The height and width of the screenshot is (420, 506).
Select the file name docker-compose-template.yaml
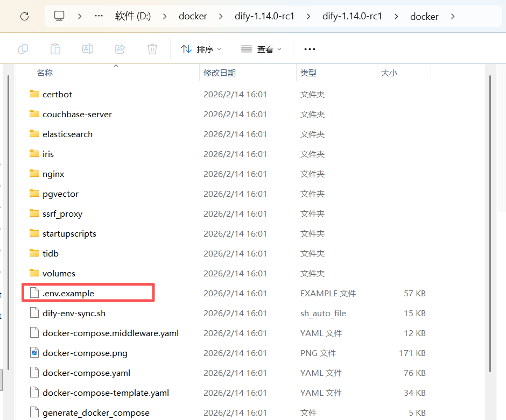[106, 393]
